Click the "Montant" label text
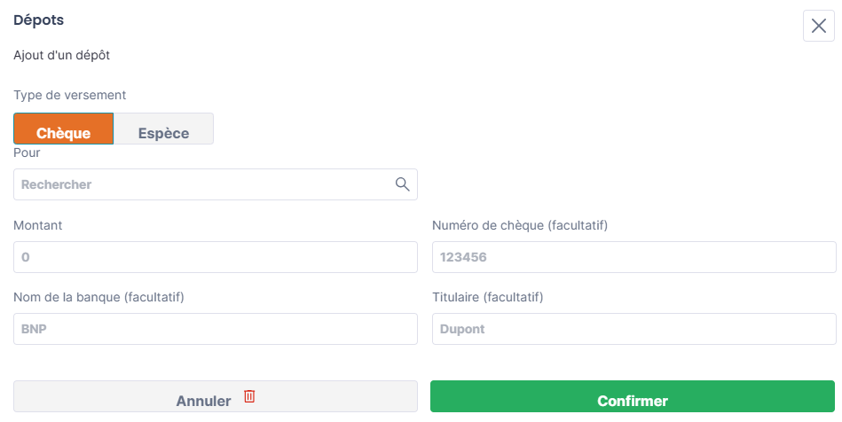842x422 pixels. [x=38, y=225]
